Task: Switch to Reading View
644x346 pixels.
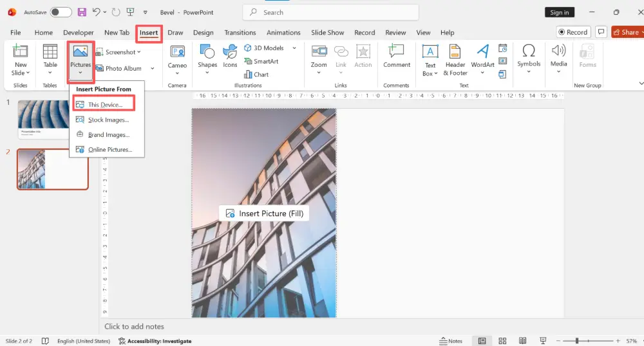Action: coord(522,341)
